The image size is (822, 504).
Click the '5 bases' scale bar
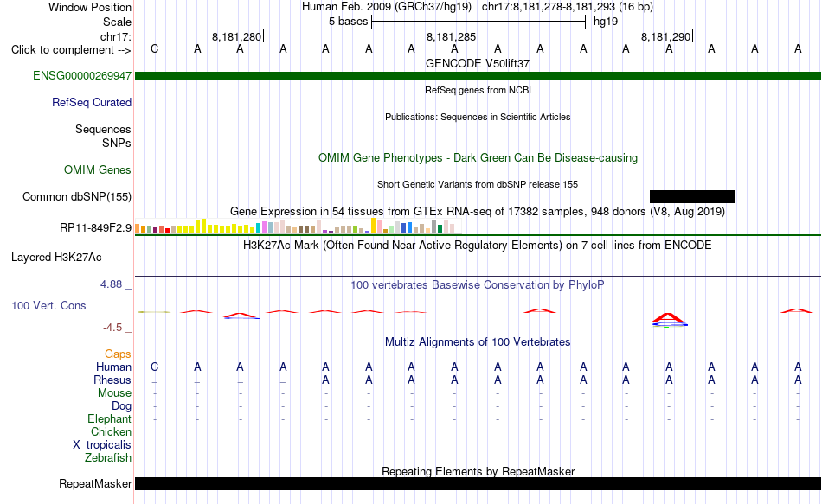pyautogui.click(x=478, y=22)
